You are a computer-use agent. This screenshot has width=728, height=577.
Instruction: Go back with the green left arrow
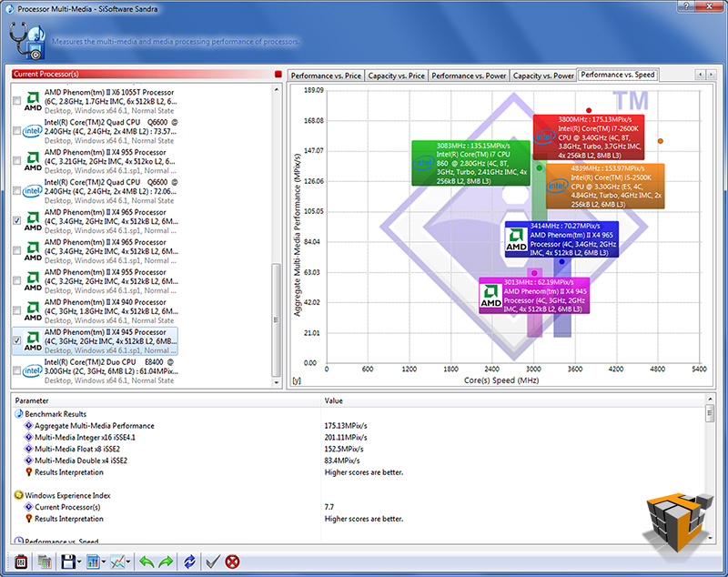147,562
